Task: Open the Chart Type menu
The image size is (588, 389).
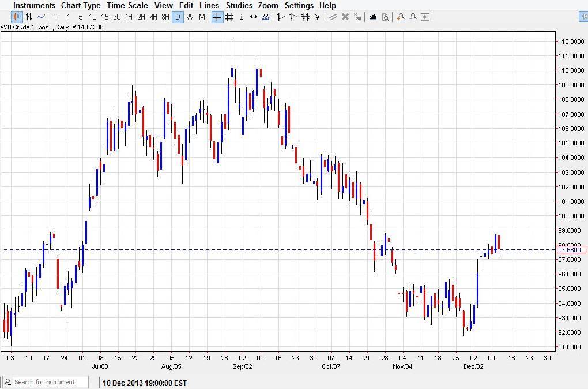Action: pos(81,5)
